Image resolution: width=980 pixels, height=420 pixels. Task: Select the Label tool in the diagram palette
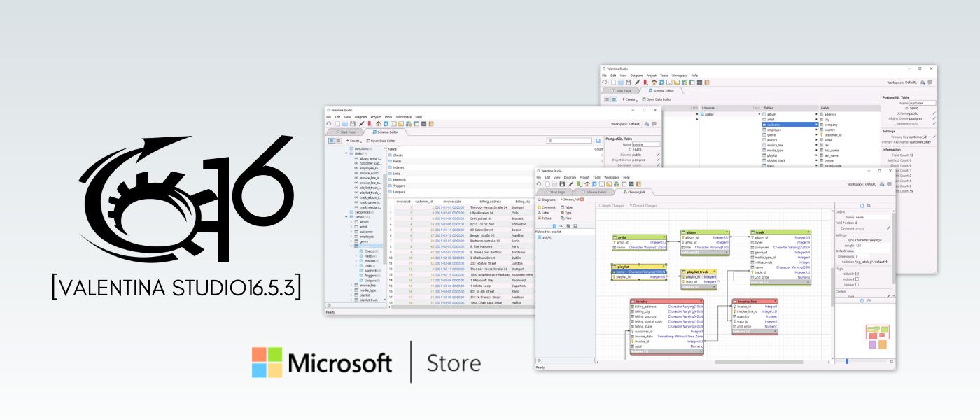[544, 213]
